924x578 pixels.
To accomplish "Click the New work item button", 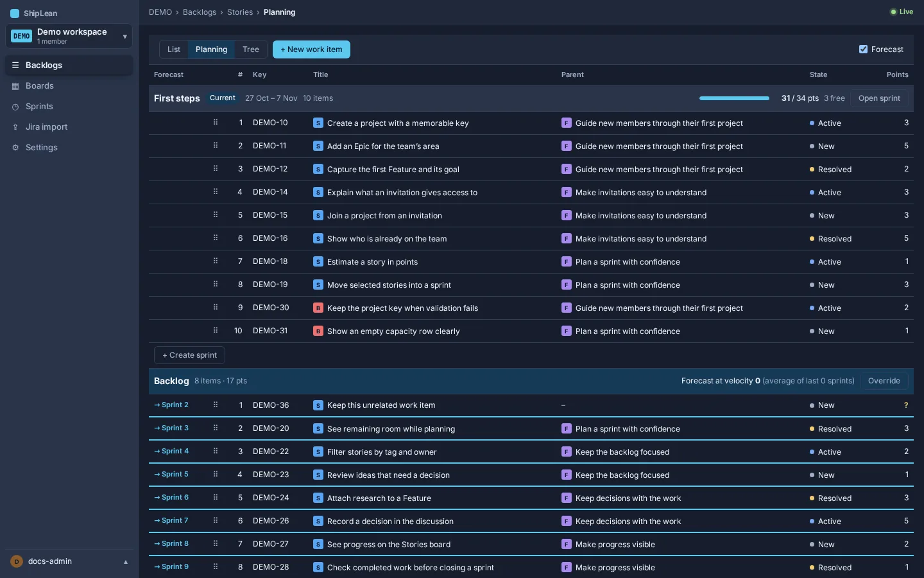I will pyautogui.click(x=311, y=49).
